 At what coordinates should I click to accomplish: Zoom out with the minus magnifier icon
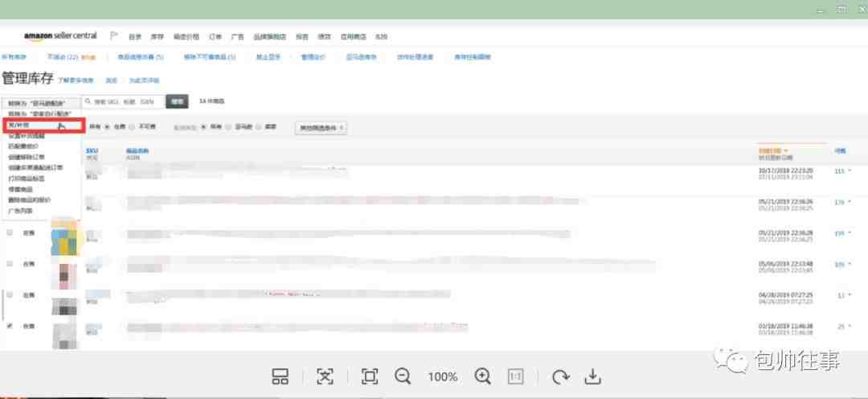(x=403, y=376)
